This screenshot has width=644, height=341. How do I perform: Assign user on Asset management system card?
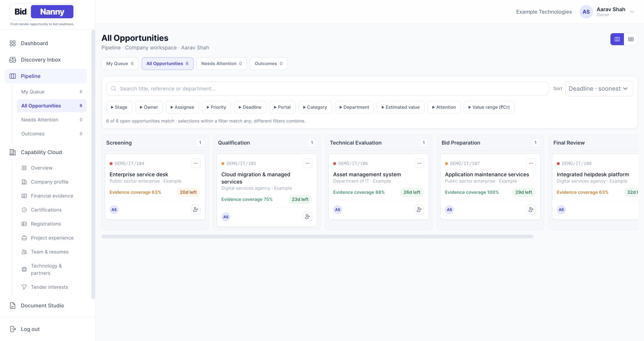[419, 210]
